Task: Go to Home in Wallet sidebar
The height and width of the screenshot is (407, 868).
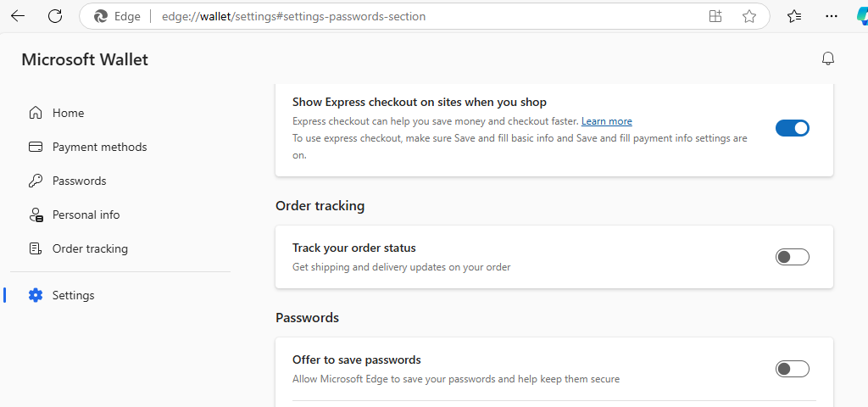Action: tap(68, 113)
